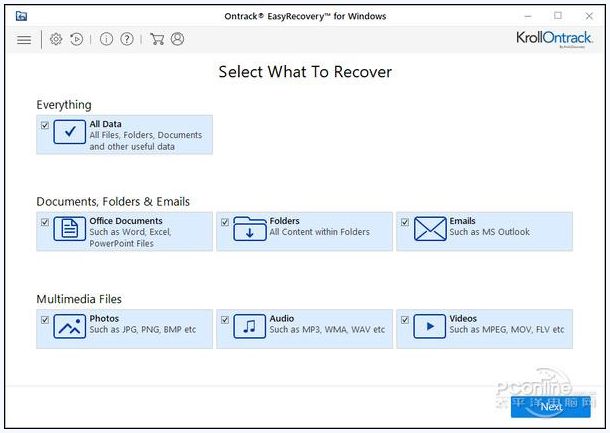
Task: Click the shopping cart buy icon
Action: pos(157,39)
